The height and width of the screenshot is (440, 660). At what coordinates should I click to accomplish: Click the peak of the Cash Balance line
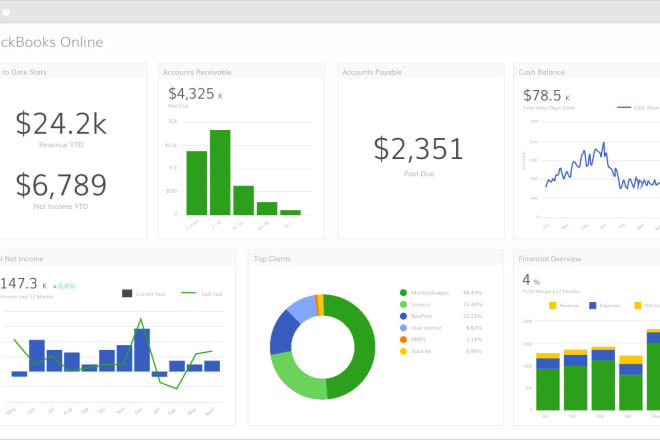point(604,143)
